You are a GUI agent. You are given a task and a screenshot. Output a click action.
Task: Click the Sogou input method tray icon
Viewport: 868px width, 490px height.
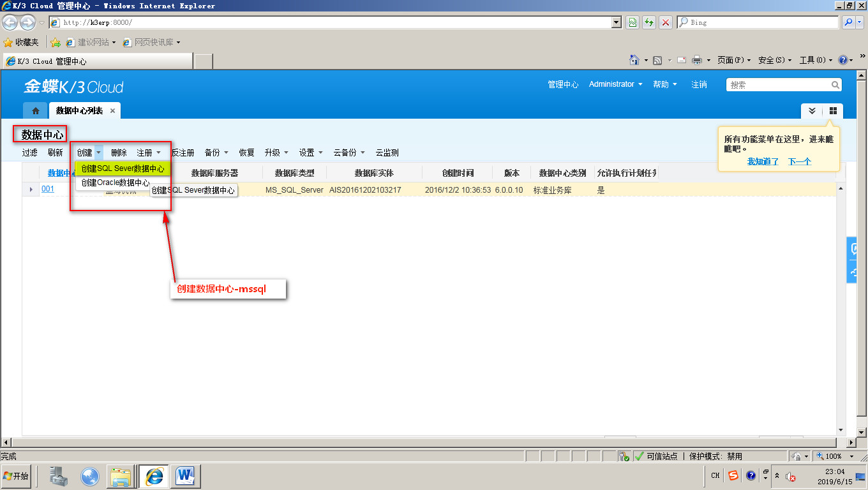point(733,475)
